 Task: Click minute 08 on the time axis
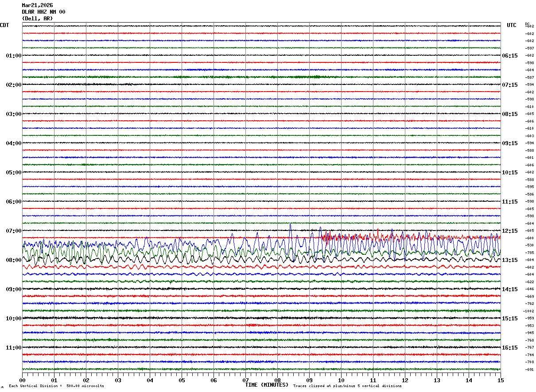pyautogui.click(x=277, y=380)
